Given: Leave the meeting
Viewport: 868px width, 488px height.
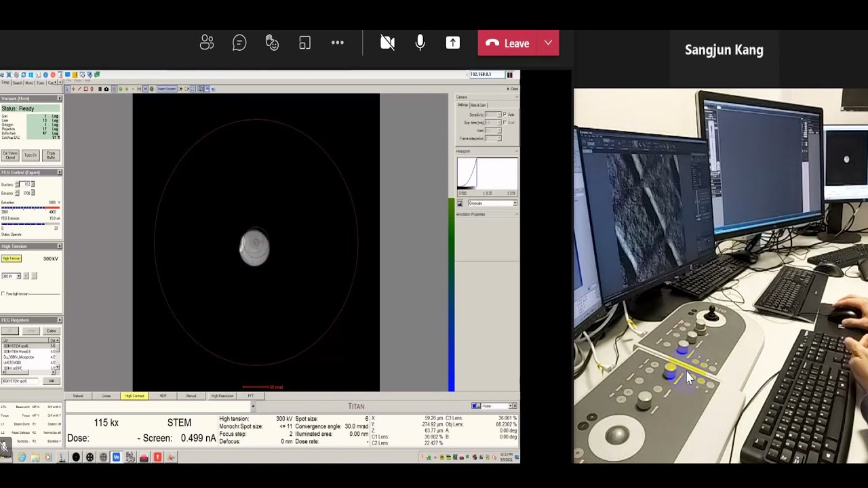Looking at the screenshot, I should [x=508, y=43].
